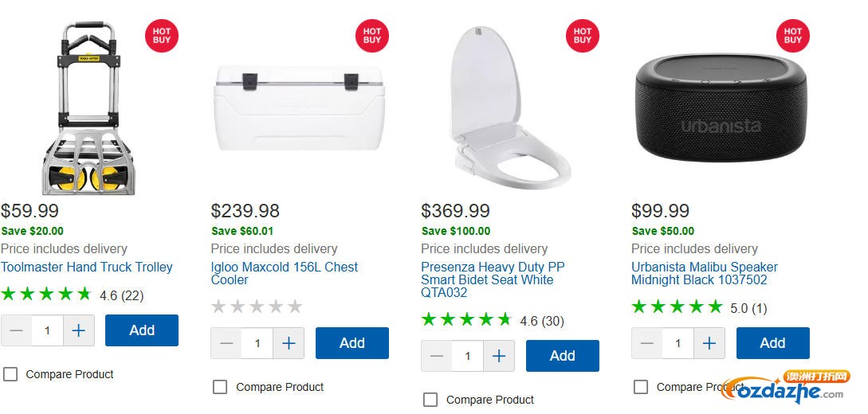This screenshot has width=868, height=414.
Task: Click minus icon for Igloo Maxcold Cooler
Action: coord(227,343)
